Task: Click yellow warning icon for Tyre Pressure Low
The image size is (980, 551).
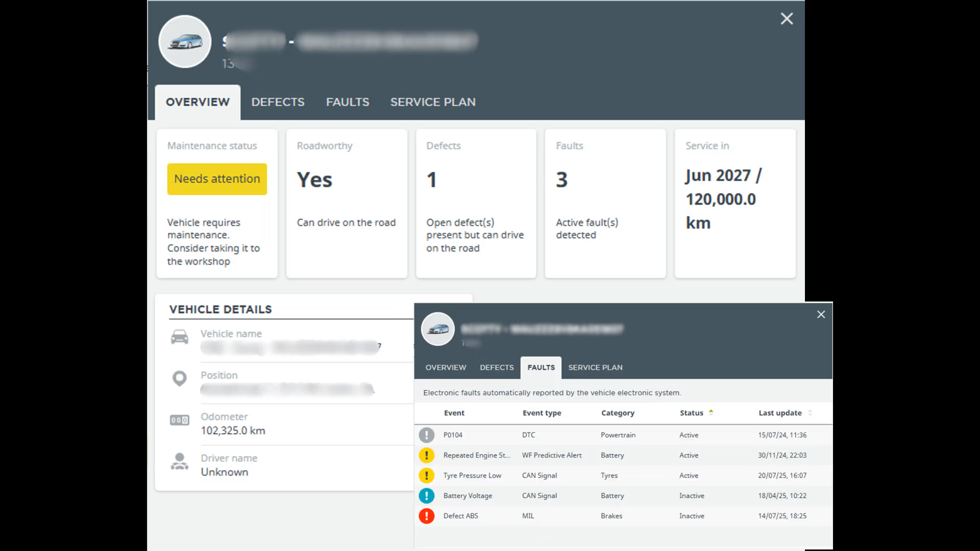Action: pyautogui.click(x=427, y=475)
